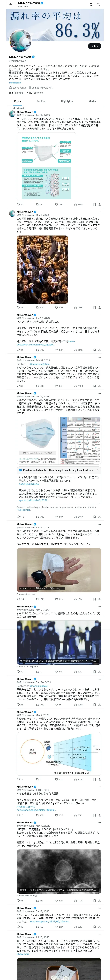This screenshot has height=980, width=110.
Task: Click Show more on last post
Action: point(23,954)
